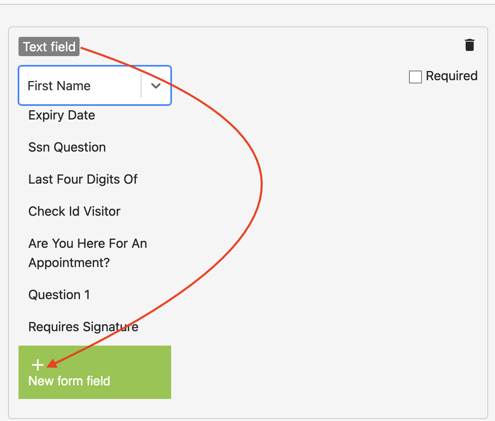Click the vertical separator beside the chevron
The width and height of the screenshot is (495, 421).
(x=141, y=86)
